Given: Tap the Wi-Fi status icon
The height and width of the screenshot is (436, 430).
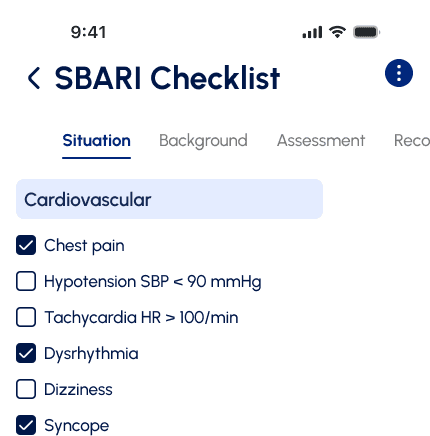Looking at the screenshot, I should coord(337,32).
